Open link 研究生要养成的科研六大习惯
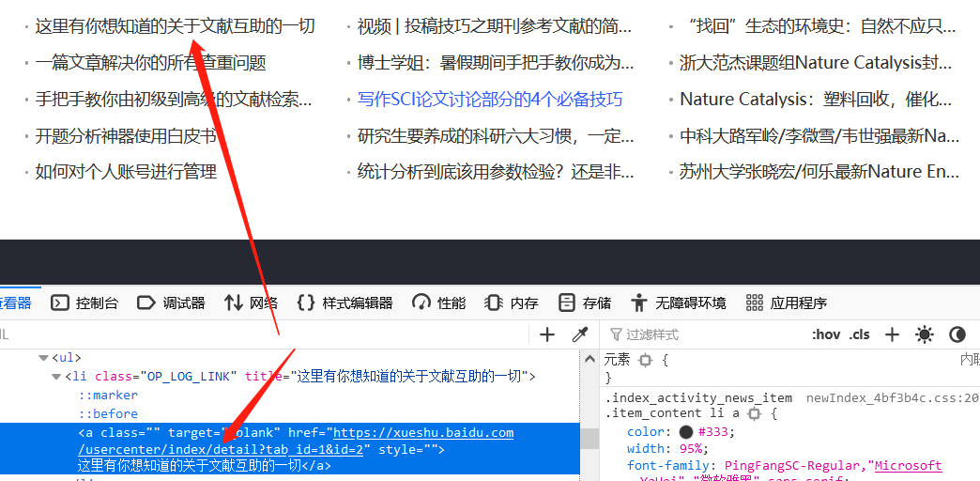The height and width of the screenshot is (481, 980). (x=496, y=135)
